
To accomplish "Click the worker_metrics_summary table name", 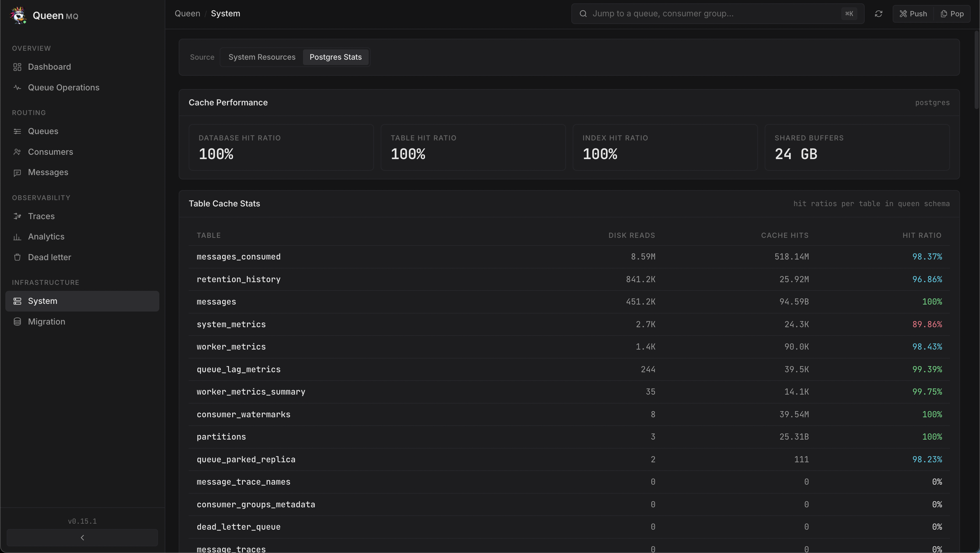I will (251, 392).
